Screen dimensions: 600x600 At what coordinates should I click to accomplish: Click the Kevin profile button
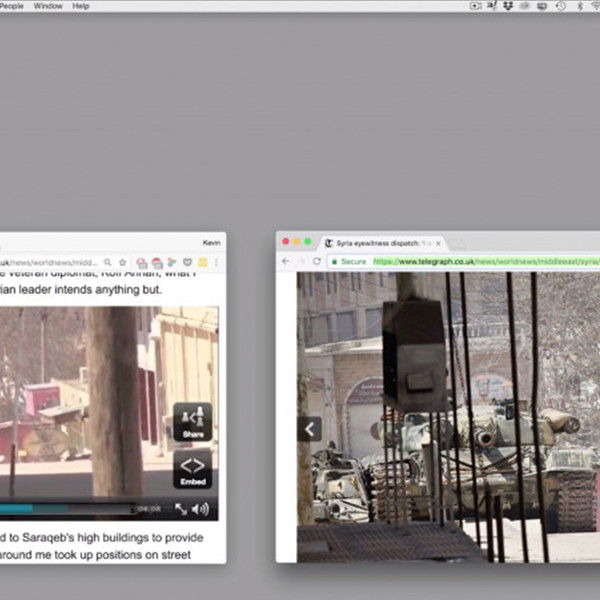tap(211, 243)
